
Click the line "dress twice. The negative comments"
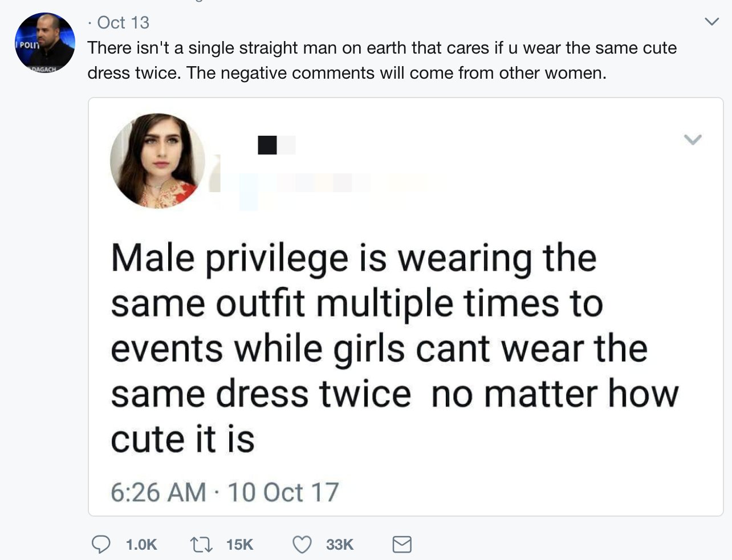coord(347,73)
